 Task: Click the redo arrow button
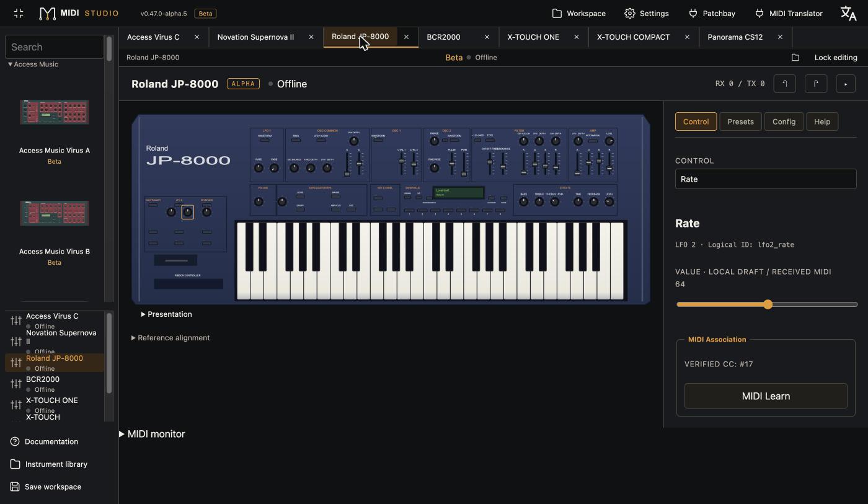coord(816,84)
